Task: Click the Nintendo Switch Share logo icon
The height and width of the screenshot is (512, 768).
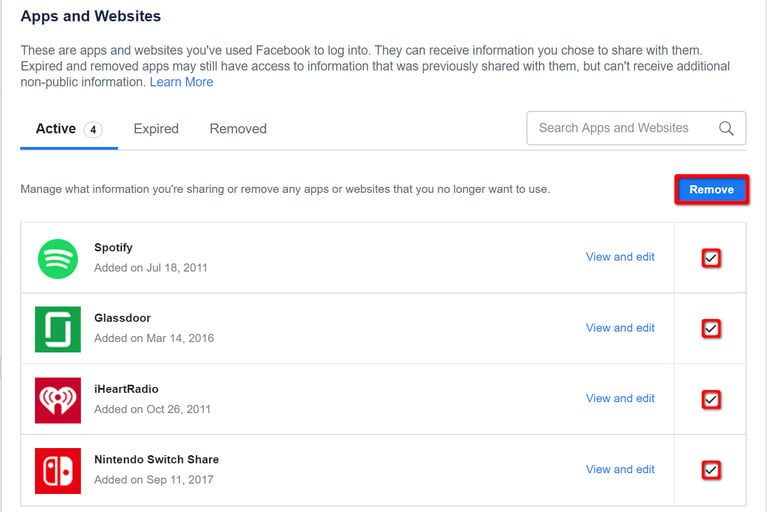Action: point(58,470)
